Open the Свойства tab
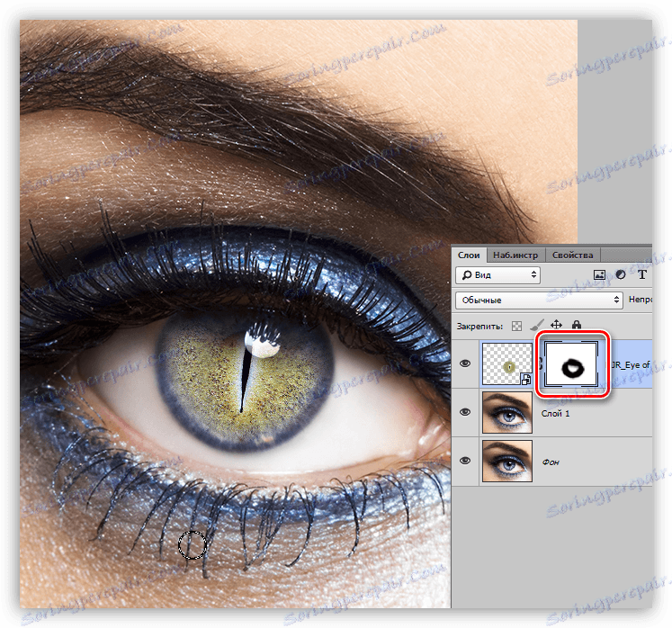Screen dimensions: 672x628 click(x=572, y=255)
